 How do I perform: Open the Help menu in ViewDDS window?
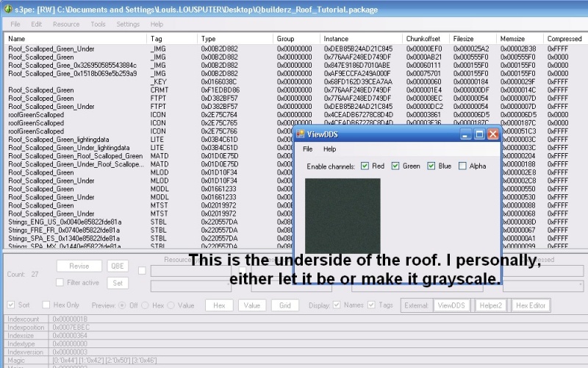[329, 149]
